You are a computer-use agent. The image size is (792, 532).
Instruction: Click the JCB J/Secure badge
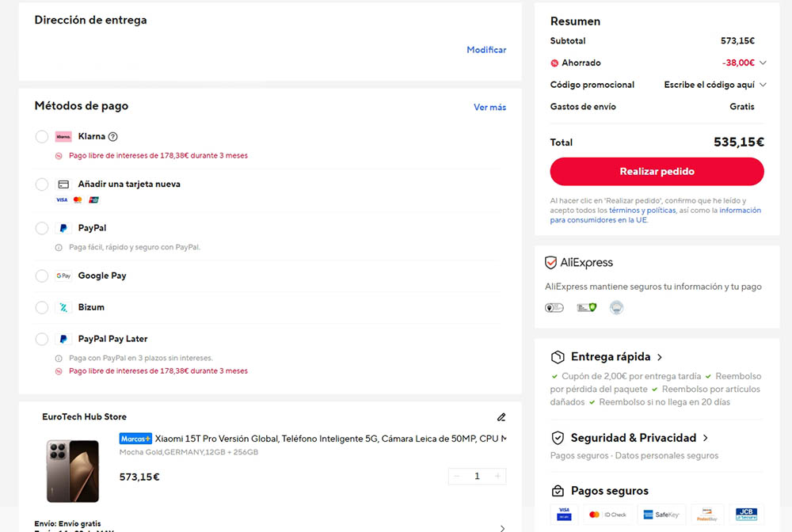click(747, 515)
